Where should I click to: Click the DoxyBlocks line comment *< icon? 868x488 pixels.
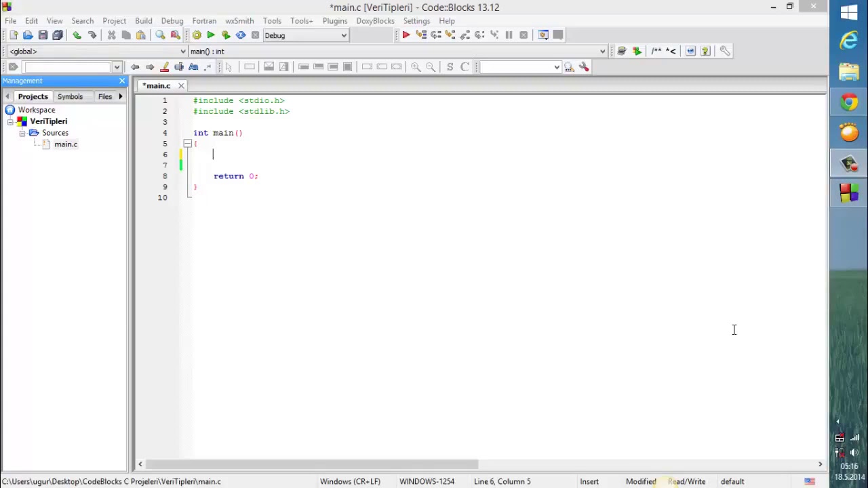point(671,51)
